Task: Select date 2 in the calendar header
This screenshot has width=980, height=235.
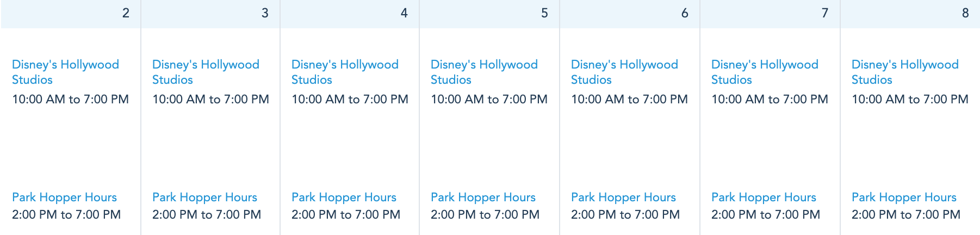Action: coord(126,13)
